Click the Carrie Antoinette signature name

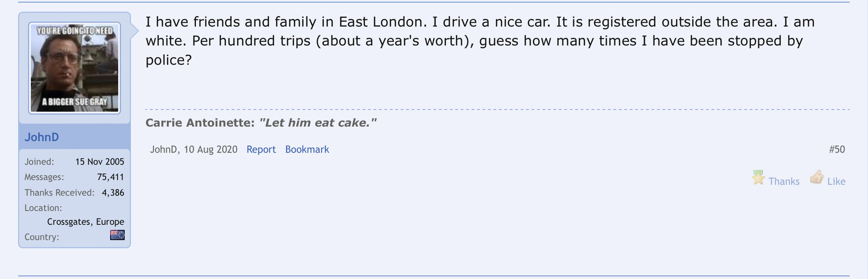click(200, 123)
